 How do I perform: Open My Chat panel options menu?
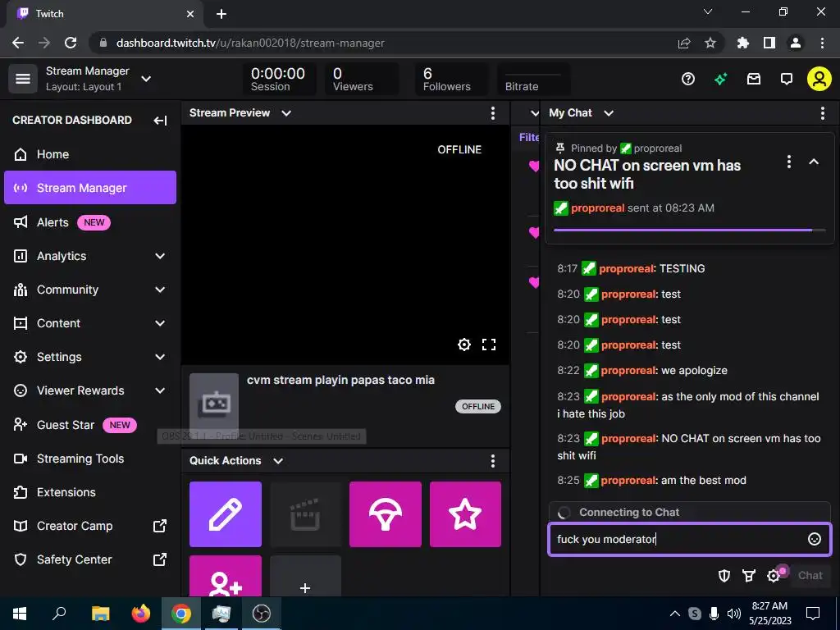822,113
